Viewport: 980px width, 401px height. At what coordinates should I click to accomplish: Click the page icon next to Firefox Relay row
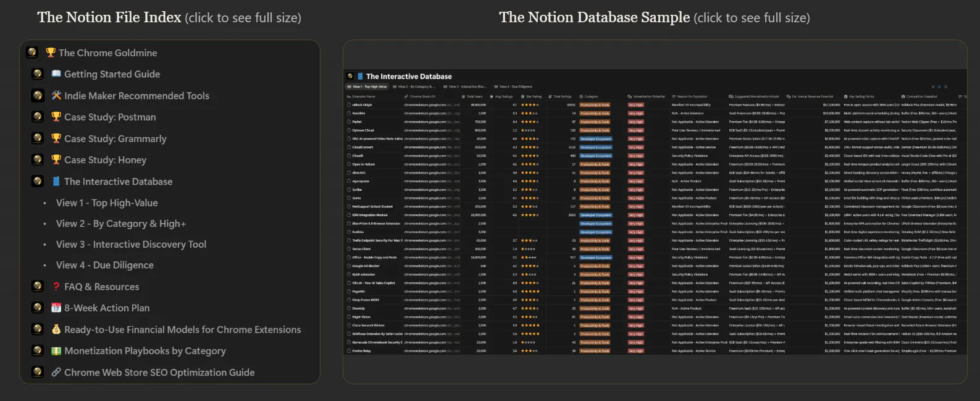tap(349, 351)
